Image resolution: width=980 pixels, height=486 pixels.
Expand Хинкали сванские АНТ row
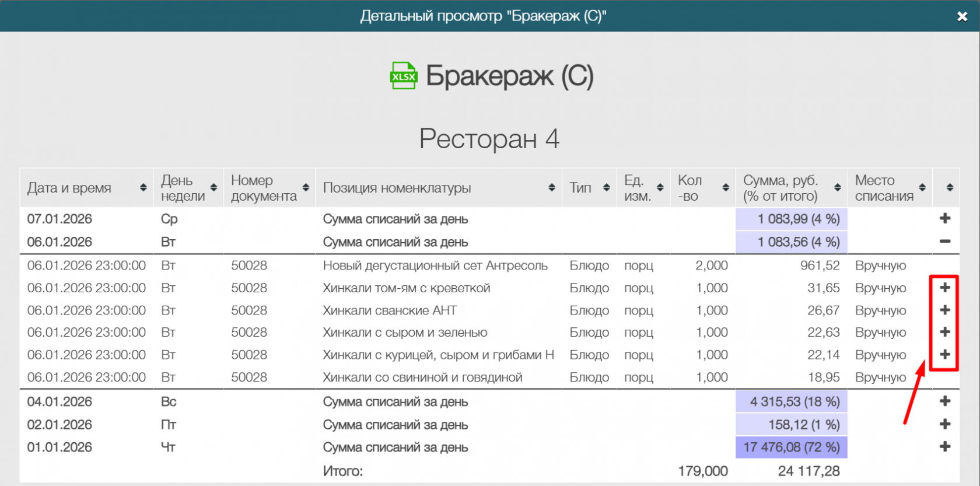(x=945, y=310)
